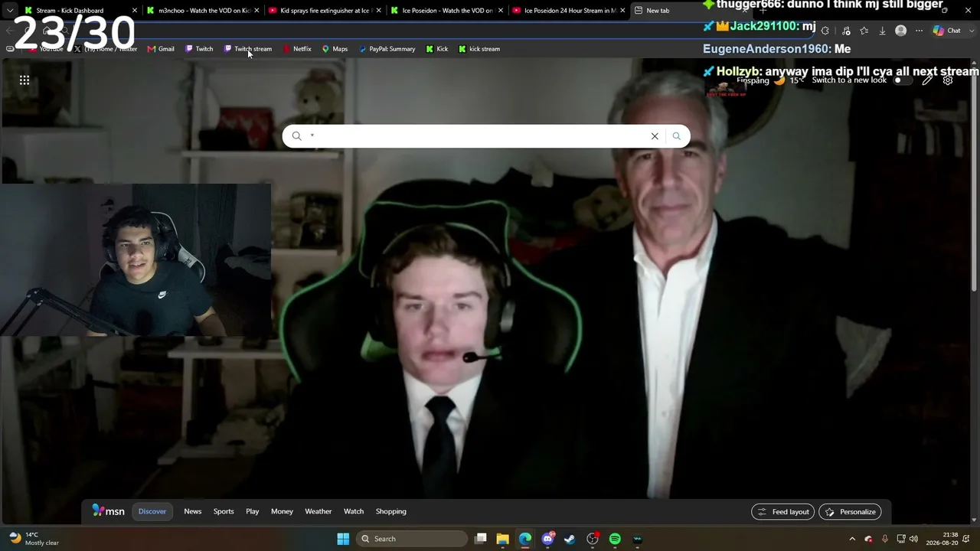Clear the search box with the X
Screen dimensions: 980x551
click(655, 136)
